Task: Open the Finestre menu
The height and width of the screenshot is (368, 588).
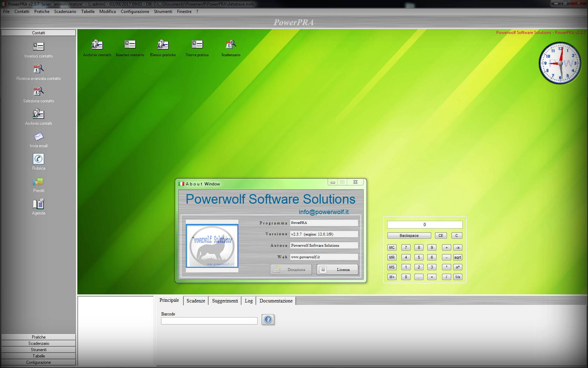Action: pyautogui.click(x=184, y=12)
